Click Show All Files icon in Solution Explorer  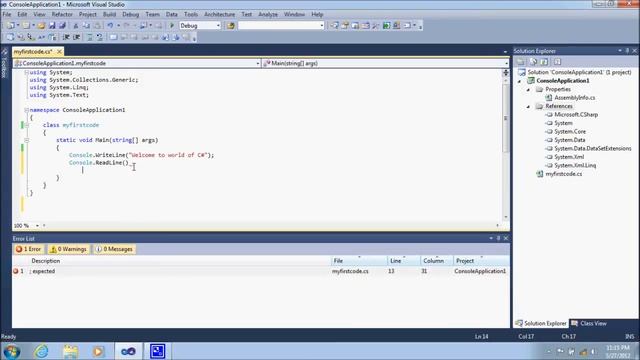tap(533, 62)
